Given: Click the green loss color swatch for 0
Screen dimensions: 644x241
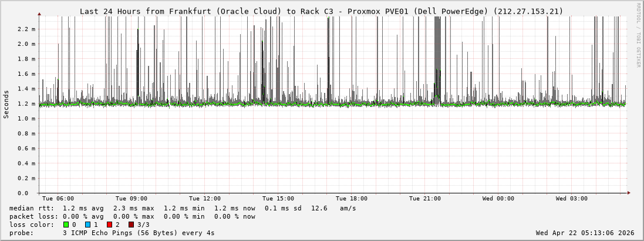Looking at the screenshot, I should coord(66,225).
